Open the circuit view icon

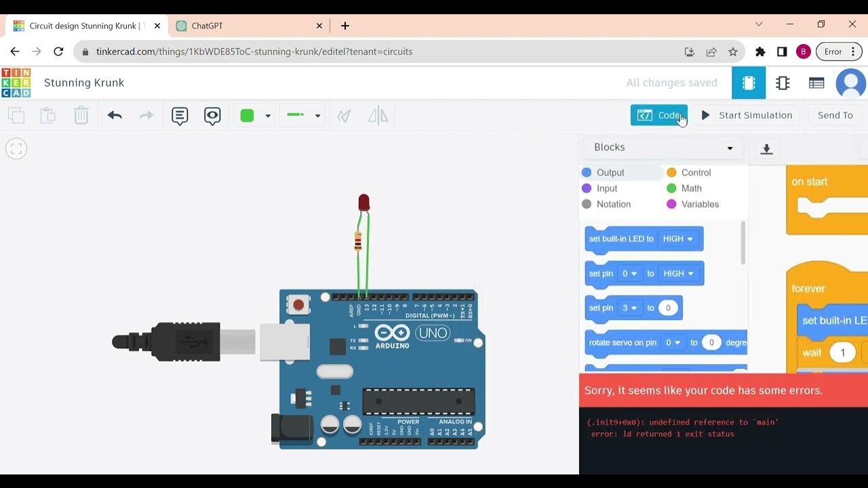pos(749,83)
